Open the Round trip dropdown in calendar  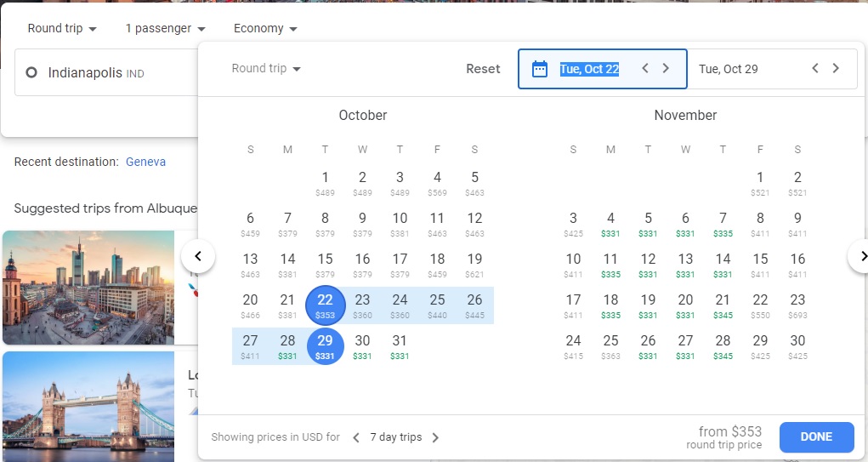pos(266,69)
